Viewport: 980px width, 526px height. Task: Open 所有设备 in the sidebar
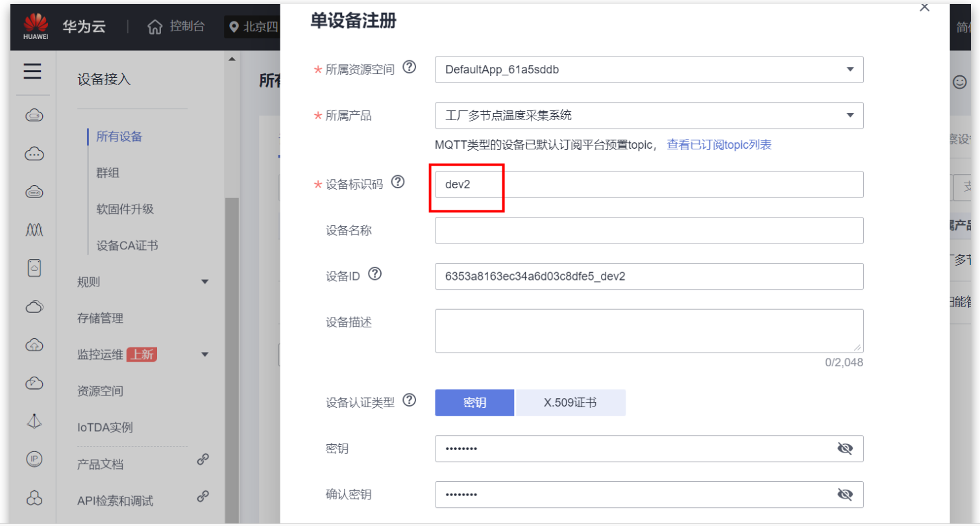pos(119,136)
